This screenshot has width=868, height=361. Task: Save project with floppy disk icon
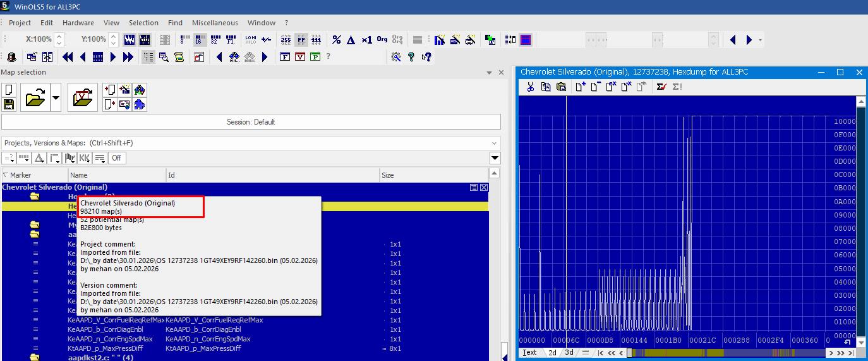coord(9,104)
